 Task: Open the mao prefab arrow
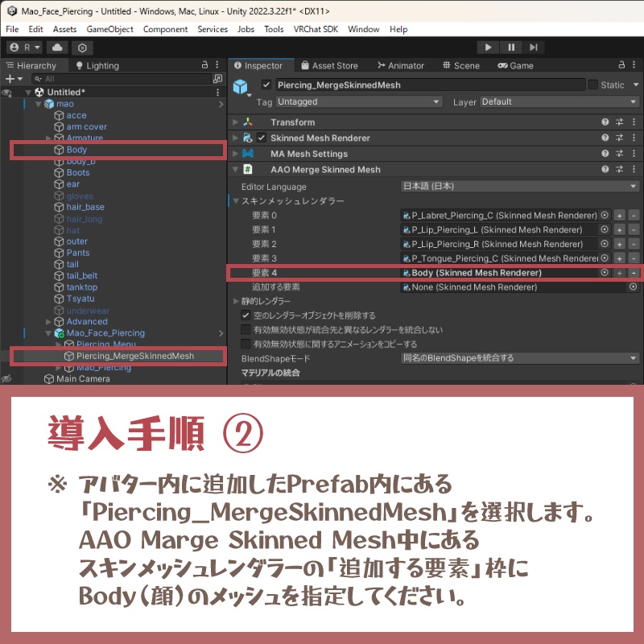[221, 105]
